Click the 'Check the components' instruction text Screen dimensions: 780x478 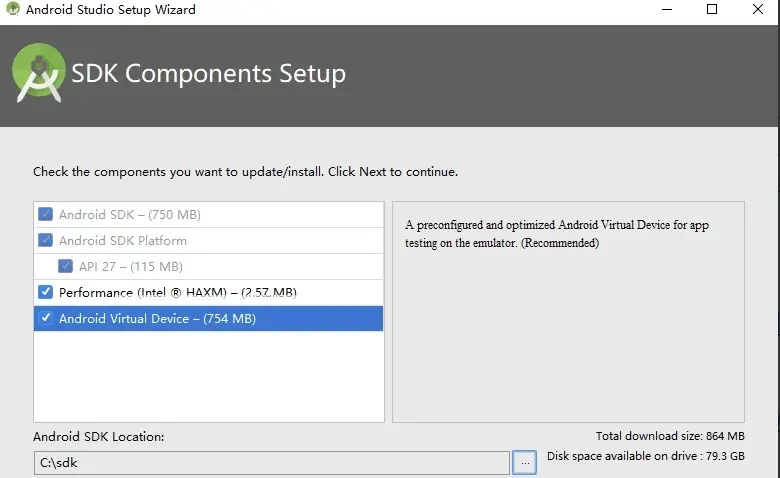coord(245,172)
